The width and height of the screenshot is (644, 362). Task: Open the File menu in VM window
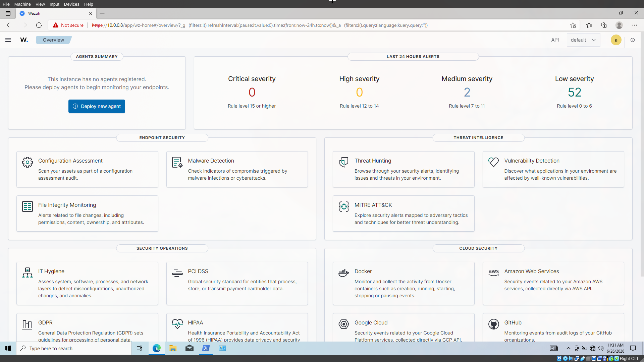pyautogui.click(x=6, y=4)
